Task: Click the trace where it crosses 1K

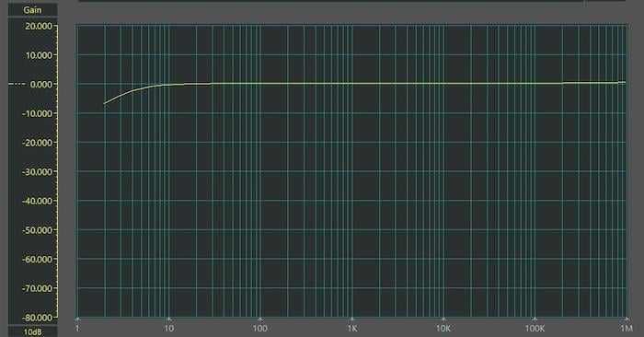Action: 351,84
